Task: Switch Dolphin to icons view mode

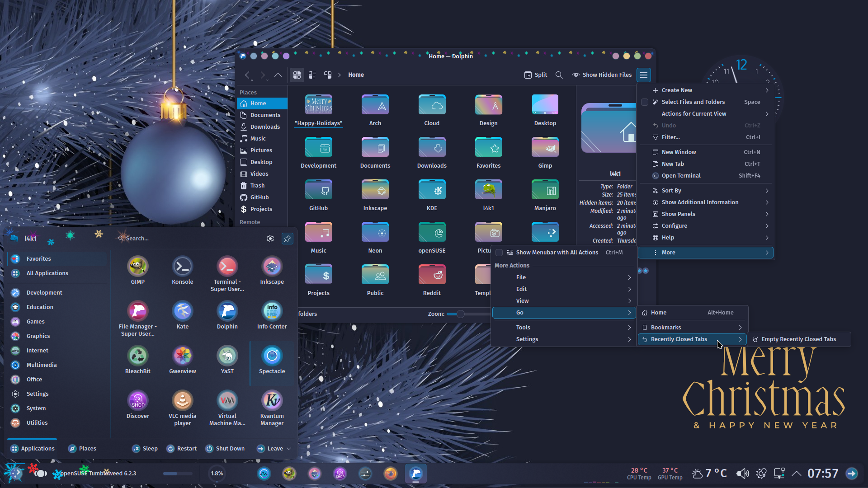Action: pos(297,75)
